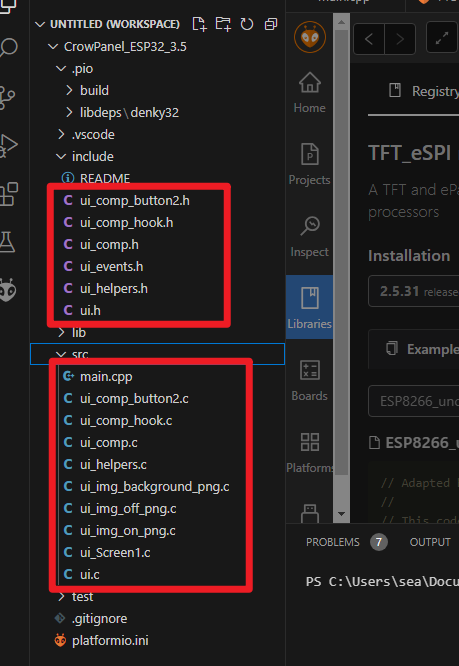Click the New Folder icon in explorer header
Screen dimensions: 459x666
[222, 24]
